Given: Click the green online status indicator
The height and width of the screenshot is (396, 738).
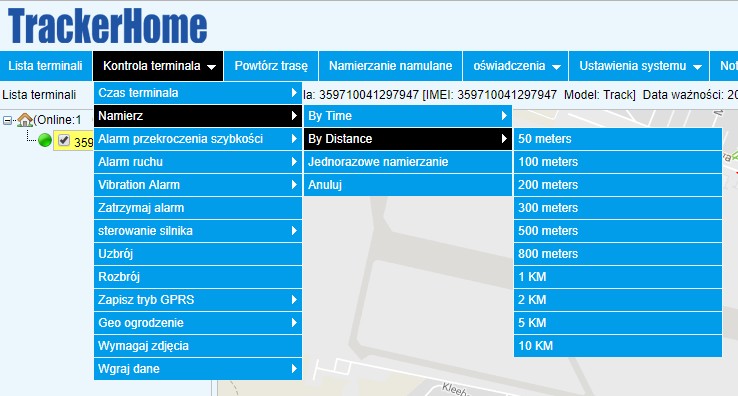Looking at the screenshot, I should (45, 140).
